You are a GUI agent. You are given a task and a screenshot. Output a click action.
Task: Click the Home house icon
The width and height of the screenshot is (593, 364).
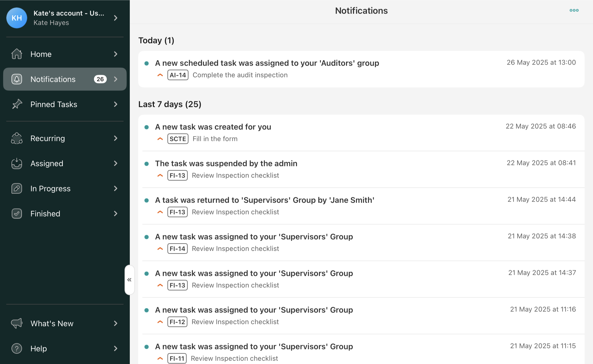click(17, 54)
